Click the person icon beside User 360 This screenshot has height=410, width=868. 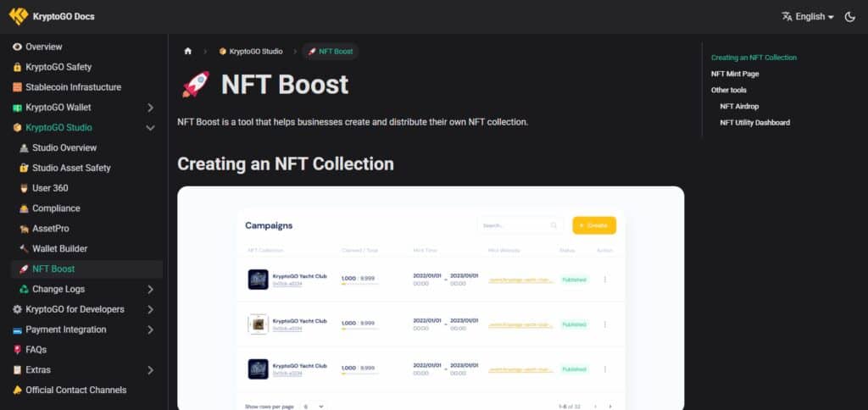coord(24,188)
